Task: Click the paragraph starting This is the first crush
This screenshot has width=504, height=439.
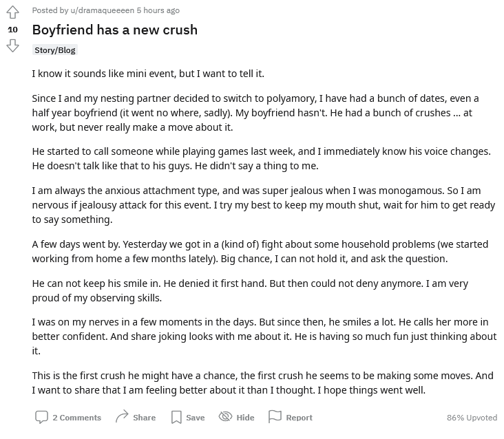Action: coord(262,383)
